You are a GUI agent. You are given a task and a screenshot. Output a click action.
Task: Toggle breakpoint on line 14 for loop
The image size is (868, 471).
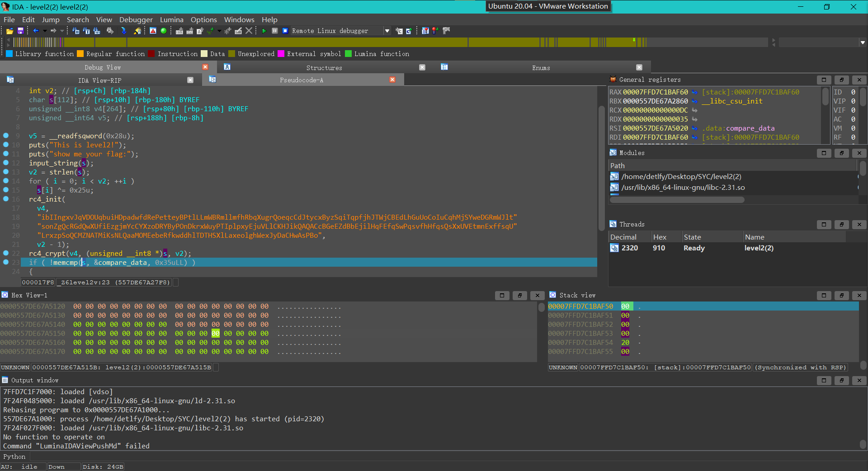click(6, 181)
